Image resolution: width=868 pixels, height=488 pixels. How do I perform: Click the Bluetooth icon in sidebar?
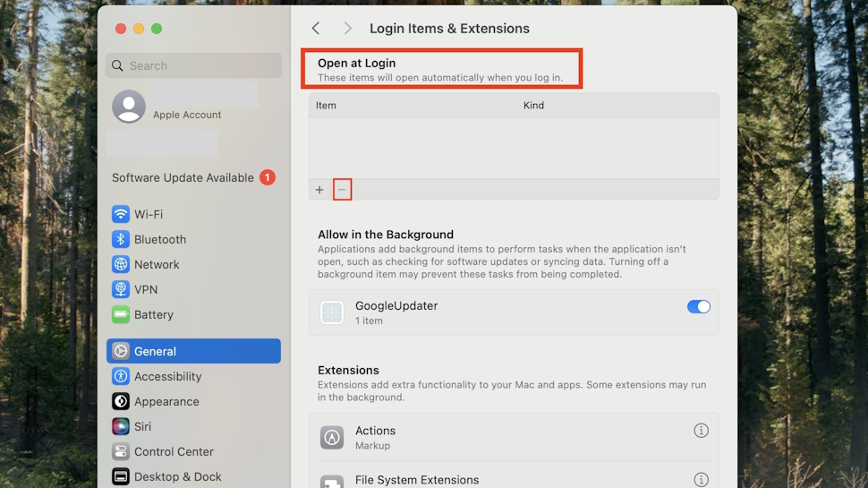point(120,239)
